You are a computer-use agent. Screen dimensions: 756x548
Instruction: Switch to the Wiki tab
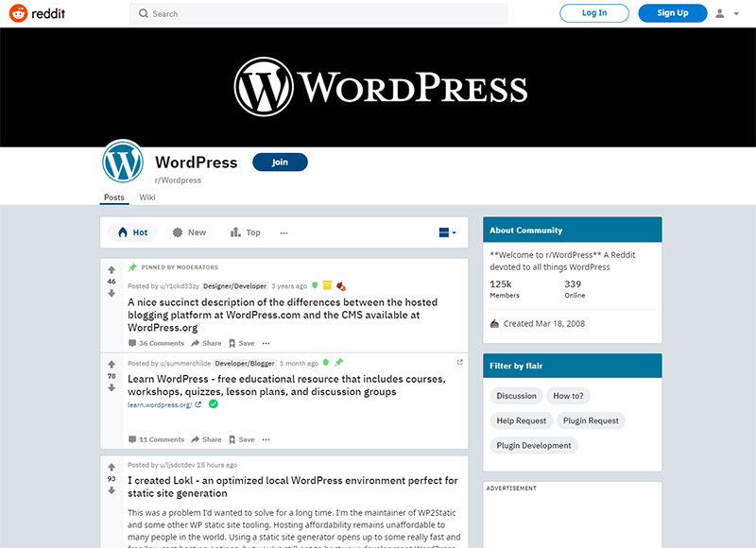147,197
